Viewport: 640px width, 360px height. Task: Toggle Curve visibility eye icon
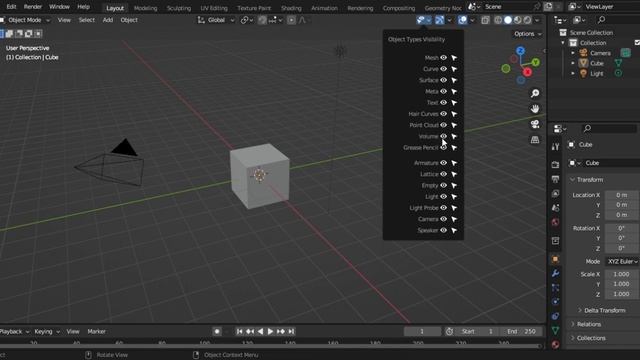443,69
